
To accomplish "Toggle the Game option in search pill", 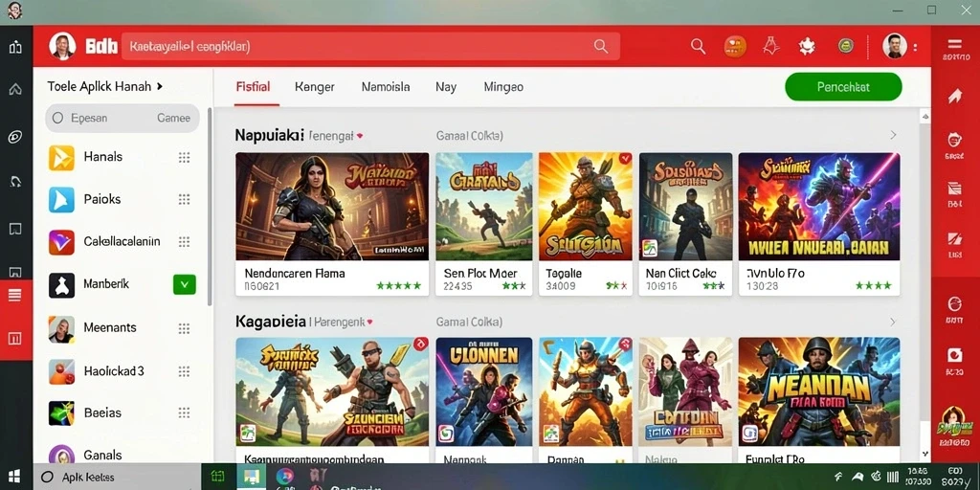I will (x=174, y=118).
